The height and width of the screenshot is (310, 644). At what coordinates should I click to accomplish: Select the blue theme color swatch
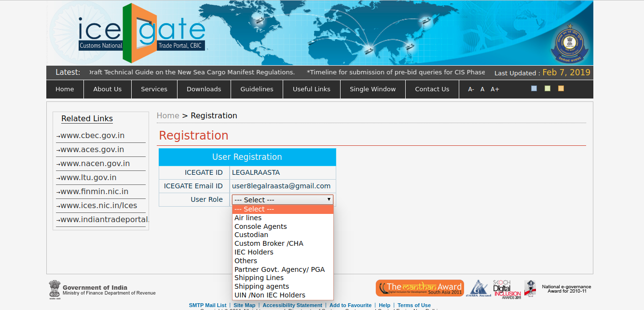(x=534, y=88)
